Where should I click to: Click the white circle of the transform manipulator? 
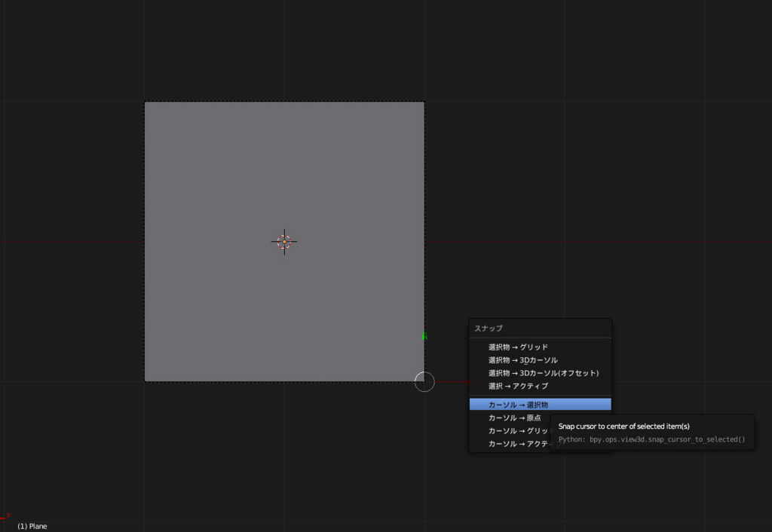pos(424,381)
